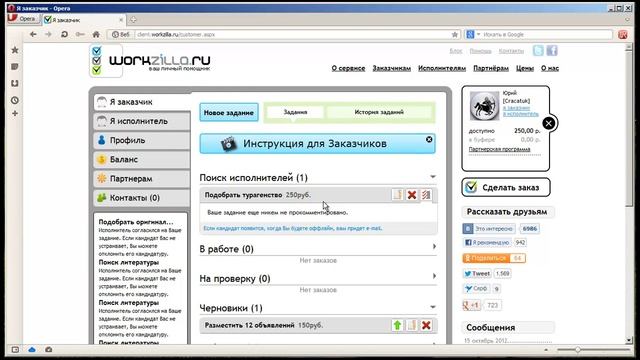Open 'О нас' in top navigation
Viewport: 640px width, 360px height.
550,68
